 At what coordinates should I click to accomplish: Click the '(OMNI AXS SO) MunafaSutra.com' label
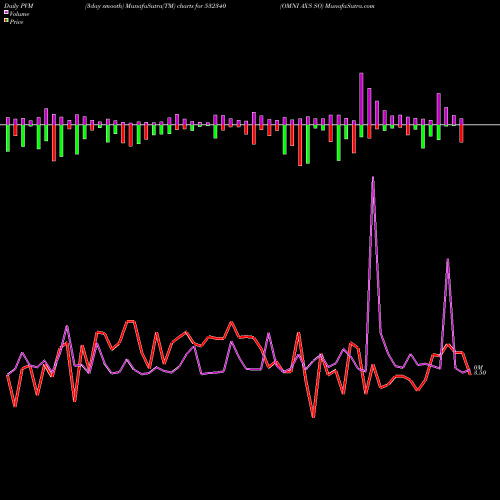coord(327,6)
